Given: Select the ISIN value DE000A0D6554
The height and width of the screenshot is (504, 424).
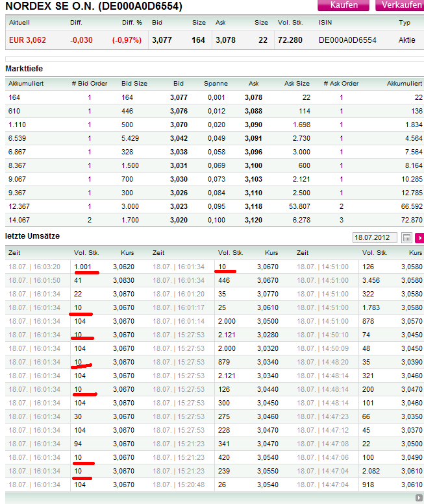Looking at the screenshot, I should pyautogui.click(x=347, y=40).
